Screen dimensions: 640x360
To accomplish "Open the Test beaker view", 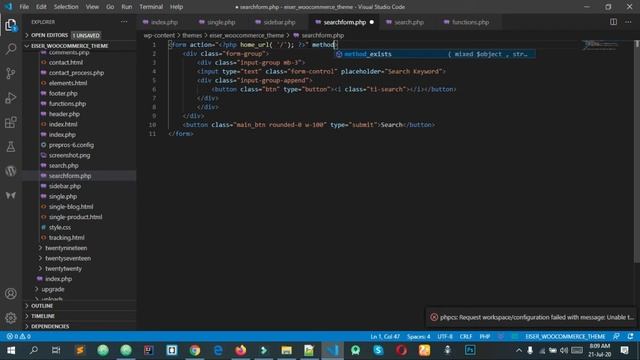I will click(x=11, y=147).
